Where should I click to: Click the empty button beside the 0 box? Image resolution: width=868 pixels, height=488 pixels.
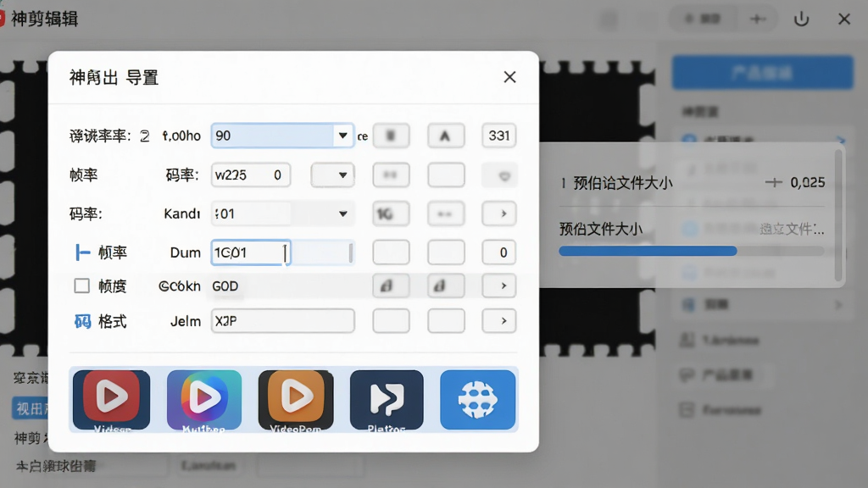(x=446, y=252)
